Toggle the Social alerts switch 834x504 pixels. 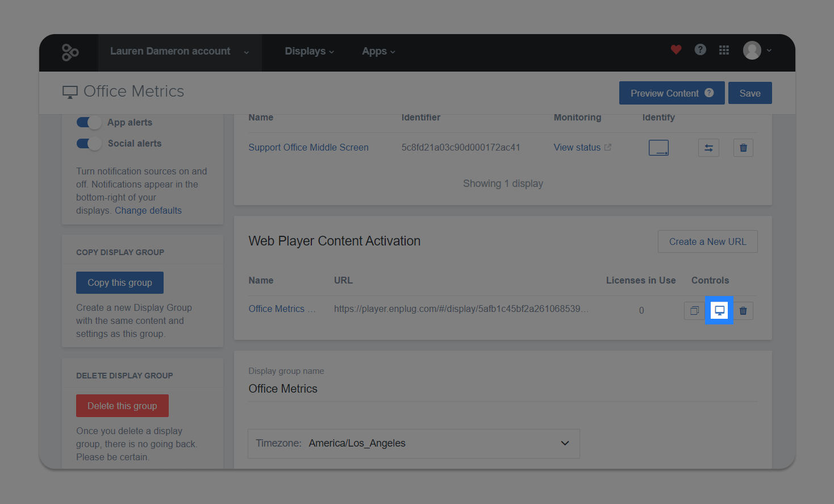pyautogui.click(x=89, y=143)
